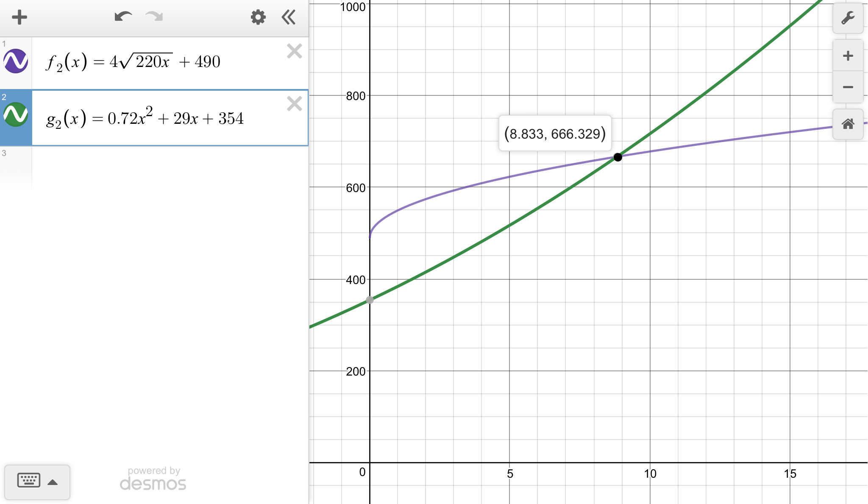The width and height of the screenshot is (868, 504).
Task: Hide the green g2(x) curve
Action: 16,114
